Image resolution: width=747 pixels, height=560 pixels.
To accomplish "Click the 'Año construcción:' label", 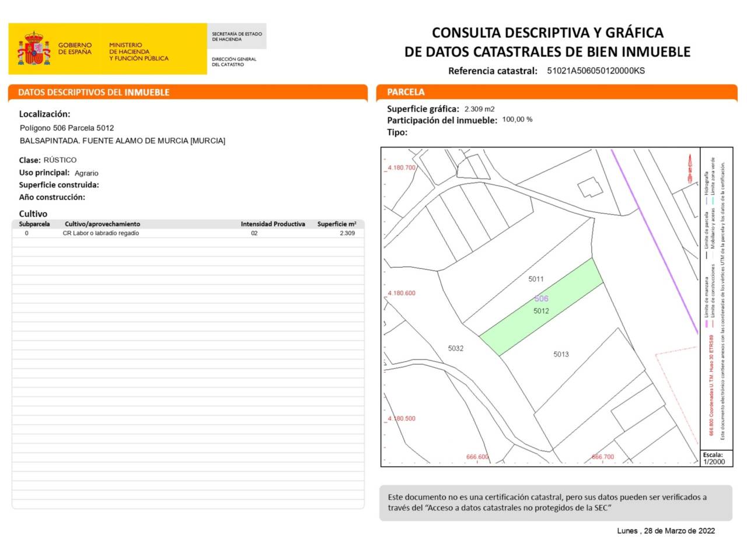I will (52, 197).
